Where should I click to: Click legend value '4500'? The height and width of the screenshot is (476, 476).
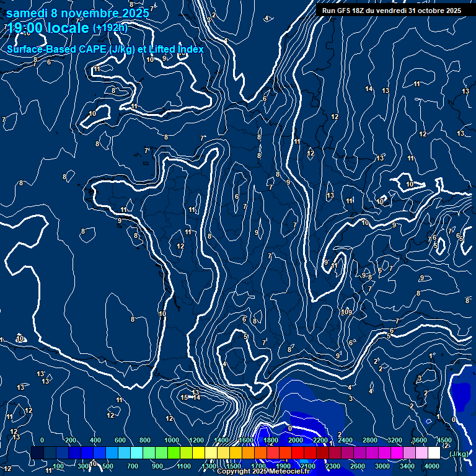pos(444,440)
